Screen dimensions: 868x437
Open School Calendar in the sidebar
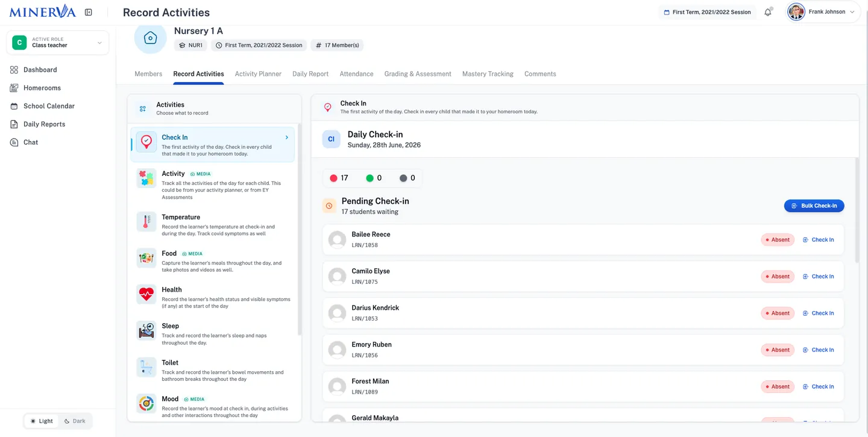coord(49,106)
